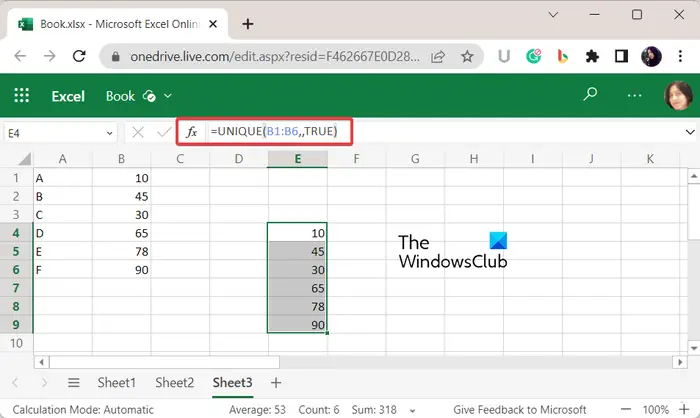The width and height of the screenshot is (700, 418).
Task: Expand the formula bar with the chevron
Action: click(x=690, y=132)
